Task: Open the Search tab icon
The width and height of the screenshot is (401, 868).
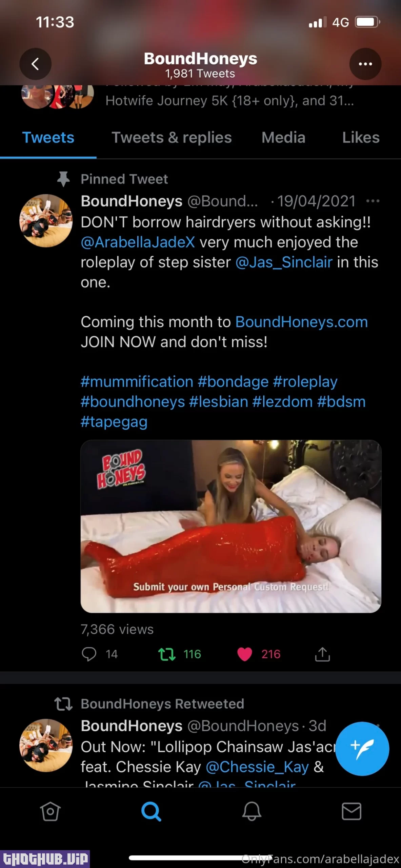Action: pos(151,811)
